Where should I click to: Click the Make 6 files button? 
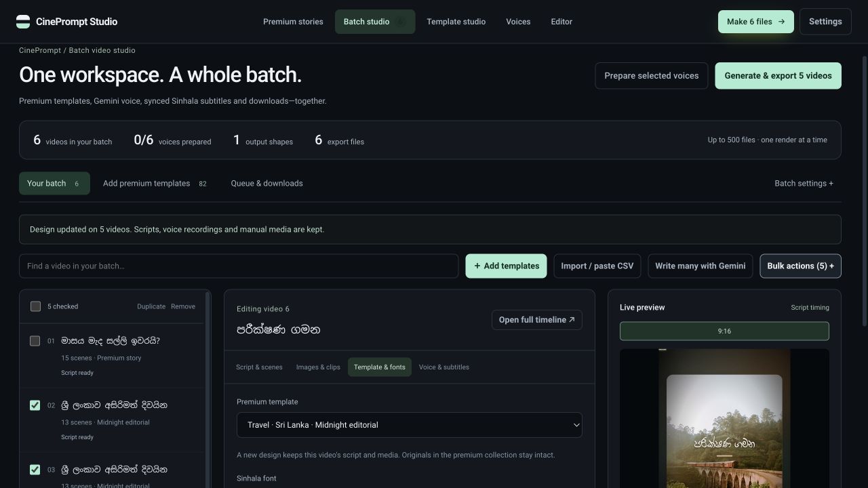click(x=755, y=22)
